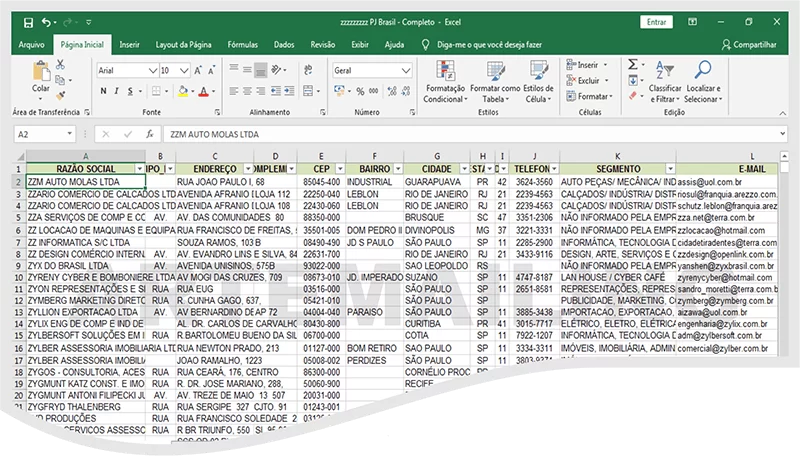The width and height of the screenshot is (800, 456).
Task: Click the insert function fx button
Action: (150, 134)
